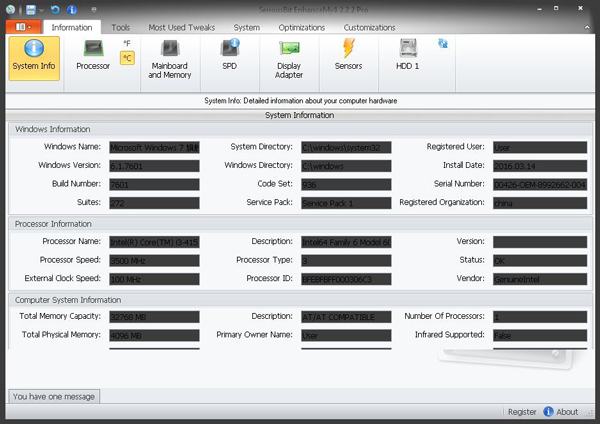
Task: Click the Serial Number field
Action: tap(540, 184)
